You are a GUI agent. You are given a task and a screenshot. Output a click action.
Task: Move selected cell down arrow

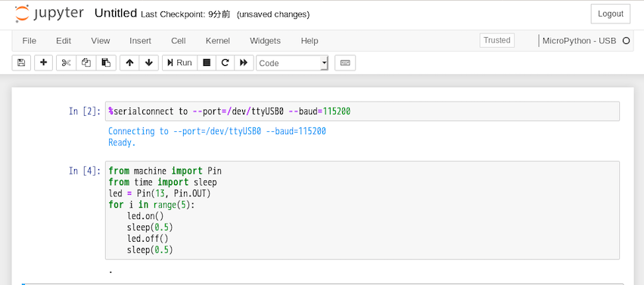pos(149,63)
